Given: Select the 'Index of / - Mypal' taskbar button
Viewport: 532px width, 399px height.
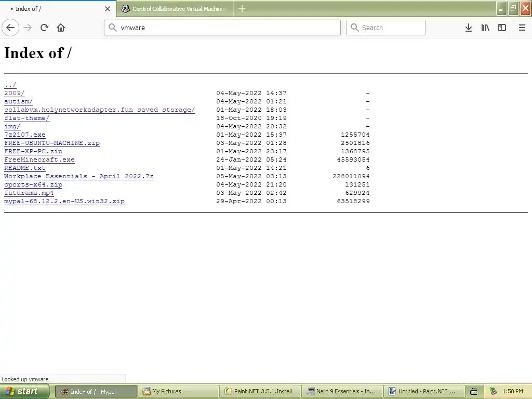Looking at the screenshot, I should pyautogui.click(x=96, y=392).
